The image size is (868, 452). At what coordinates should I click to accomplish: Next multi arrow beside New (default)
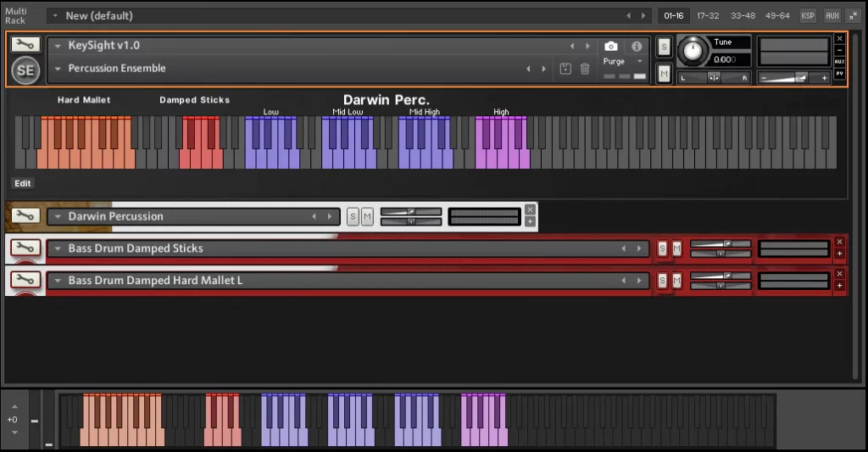click(643, 15)
